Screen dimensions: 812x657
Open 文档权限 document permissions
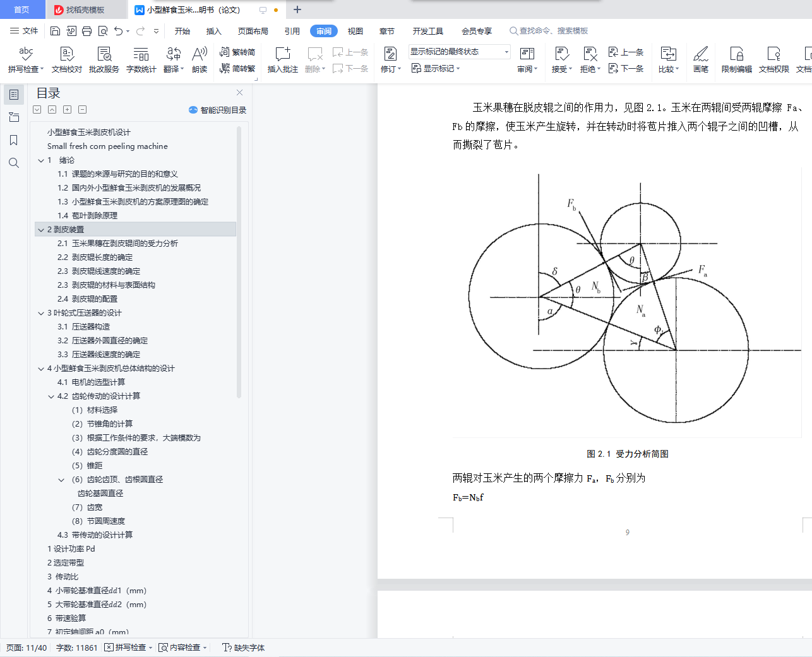tap(774, 60)
